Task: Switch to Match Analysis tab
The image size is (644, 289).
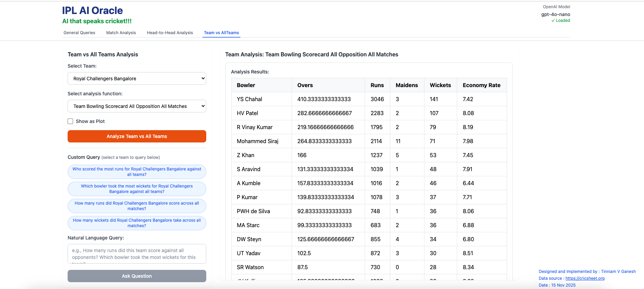Action: [121, 33]
